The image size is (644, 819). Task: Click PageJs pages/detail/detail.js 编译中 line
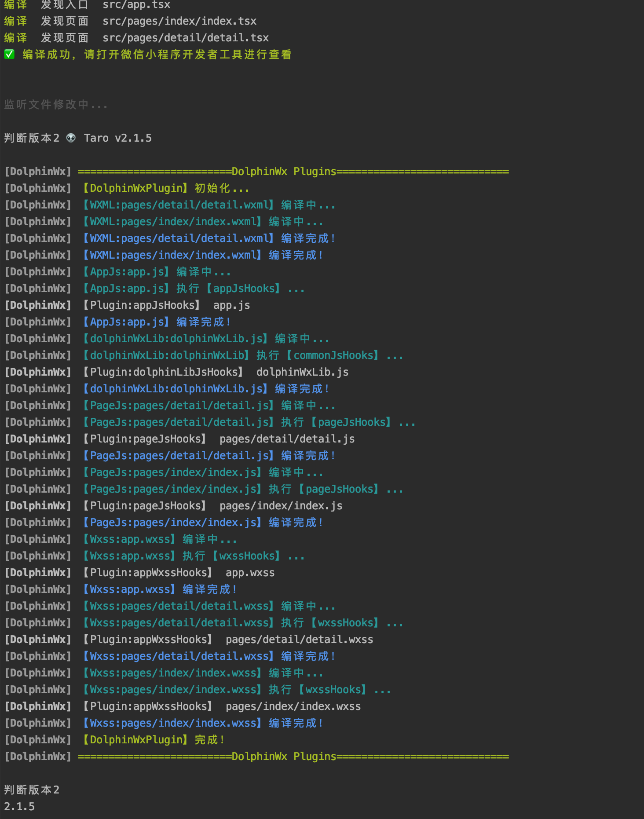point(170,406)
